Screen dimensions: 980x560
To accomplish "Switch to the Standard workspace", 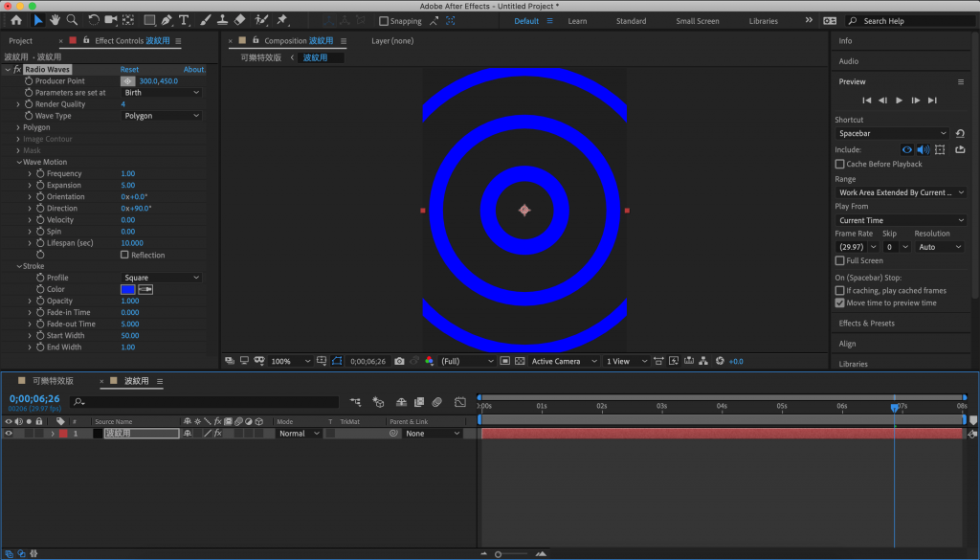I will [631, 21].
